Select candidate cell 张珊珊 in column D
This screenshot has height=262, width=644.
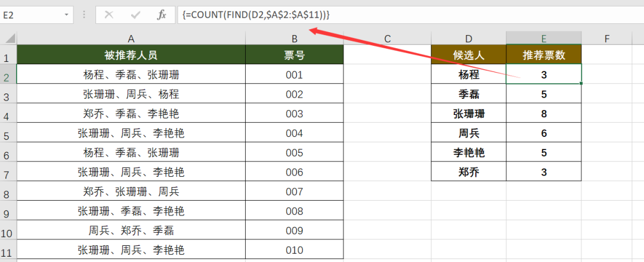[469, 114]
